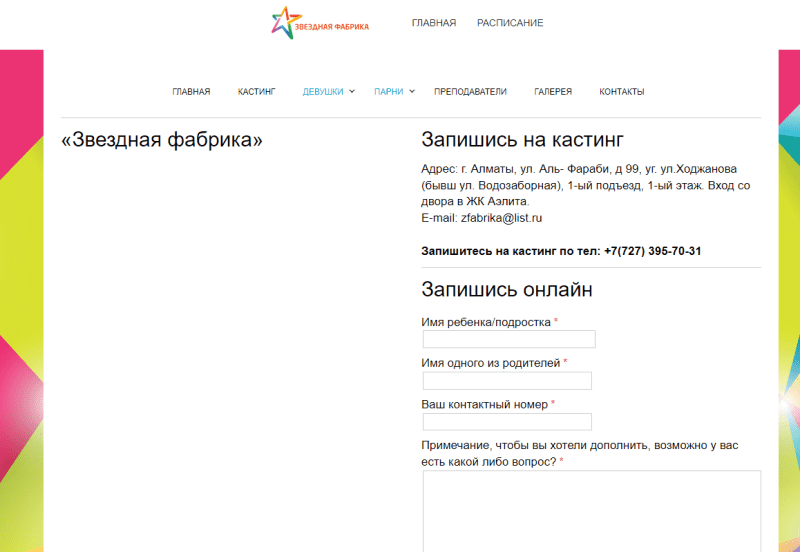Screen dimensions: 800x552
Task: Open the КОНТАКТЫ menu item
Action: pyautogui.click(x=621, y=92)
